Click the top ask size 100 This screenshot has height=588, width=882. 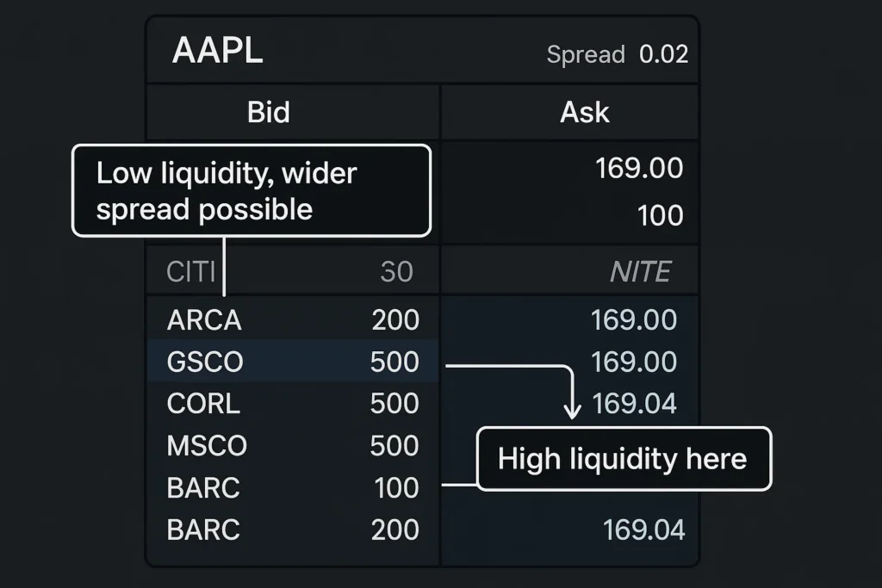coord(660,214)
